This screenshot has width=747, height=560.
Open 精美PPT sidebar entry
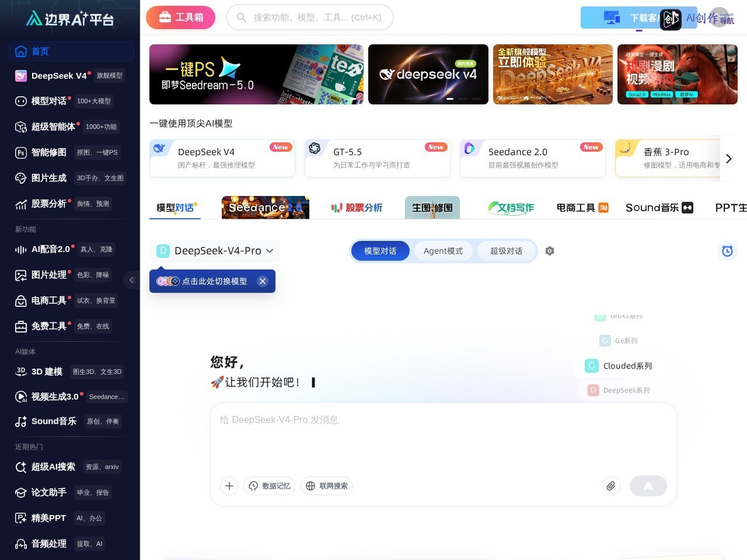71,518
